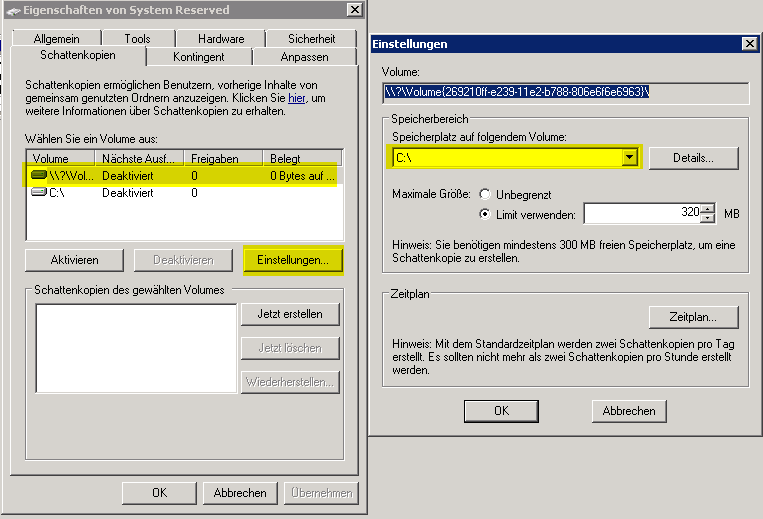Open the Details... button in Einstellungen

coord(693,158)
